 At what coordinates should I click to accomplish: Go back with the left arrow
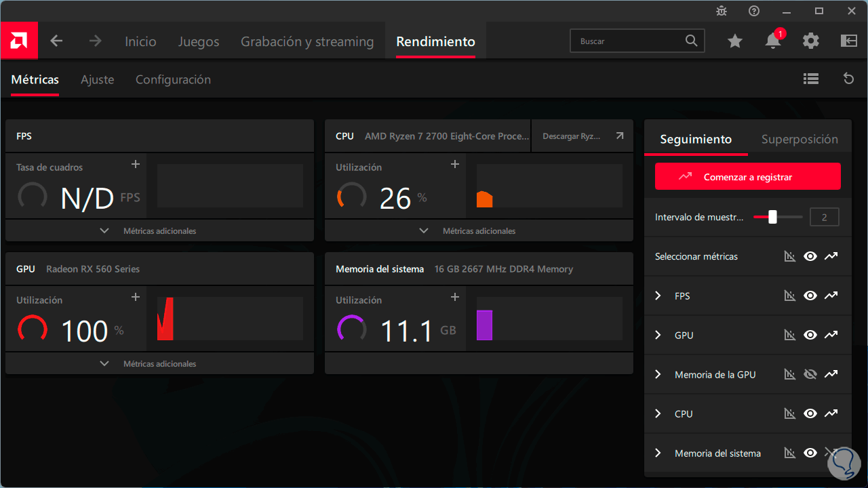56,41
